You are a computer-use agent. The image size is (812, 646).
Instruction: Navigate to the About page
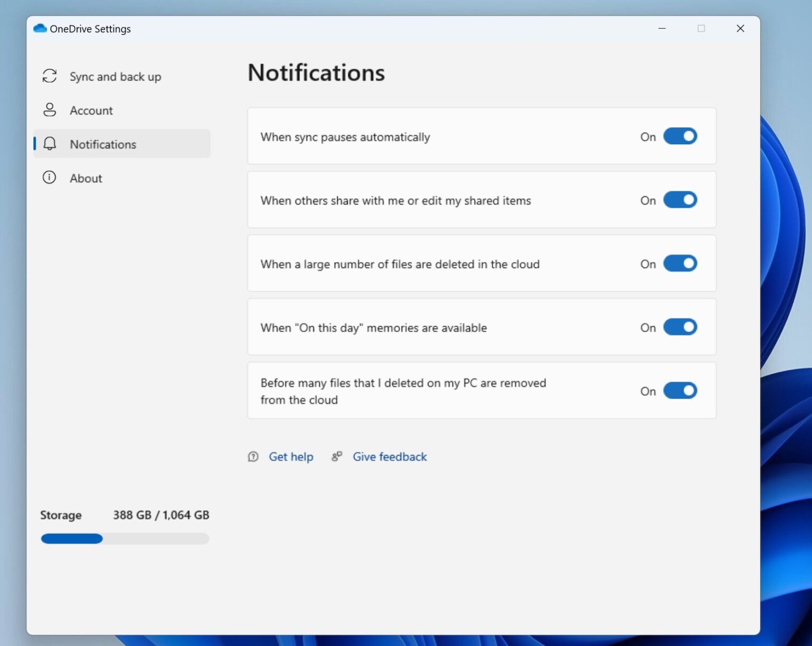86,178
